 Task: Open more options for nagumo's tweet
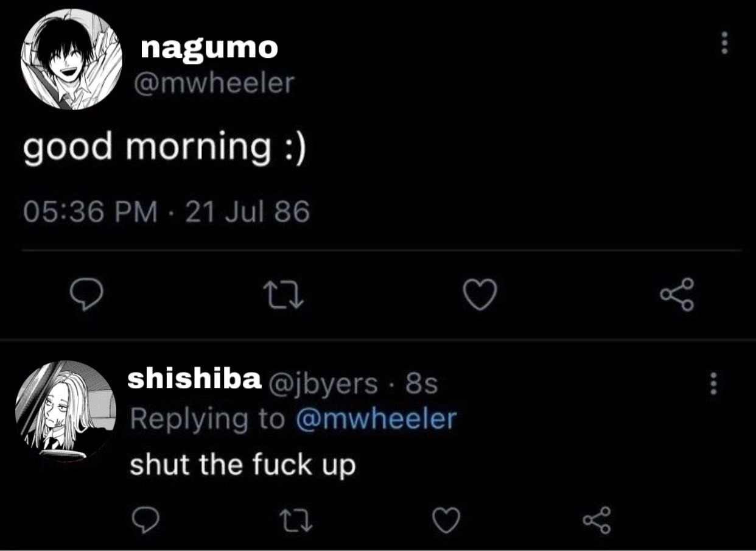tap(724, 43)
